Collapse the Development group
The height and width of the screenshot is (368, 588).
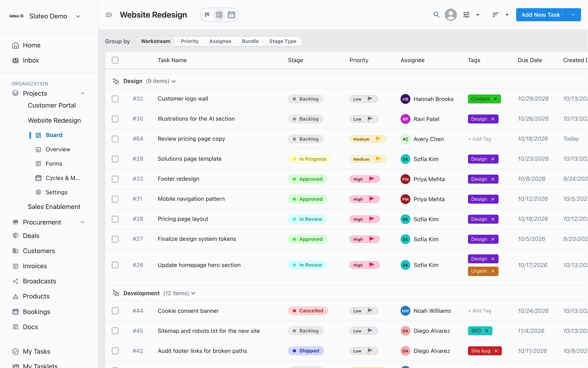coord(193,293)
